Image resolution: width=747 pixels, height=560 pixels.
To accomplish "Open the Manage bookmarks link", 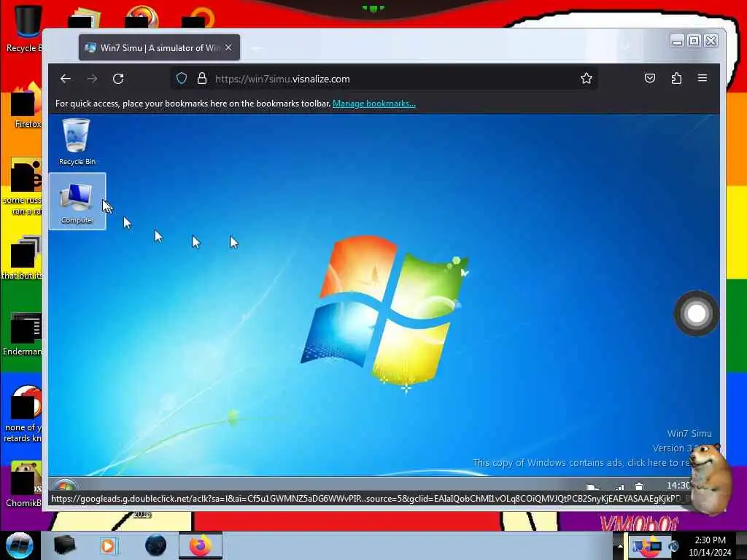I will point(374,104).
